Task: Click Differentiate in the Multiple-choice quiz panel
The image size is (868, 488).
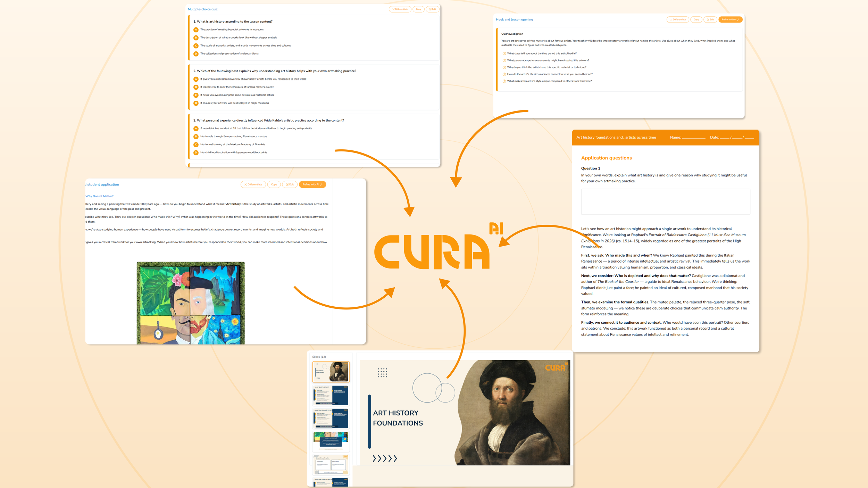Action: click(x=400, y=9)
